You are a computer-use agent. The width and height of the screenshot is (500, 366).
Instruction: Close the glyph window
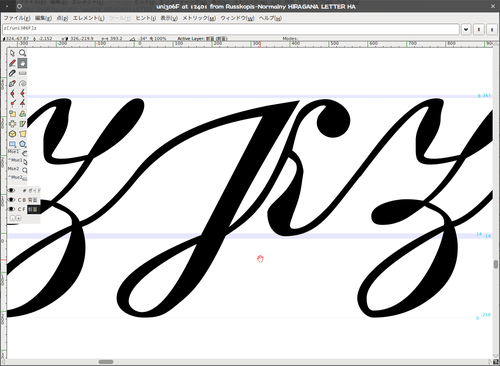pyautogui.click(x=493, y=6)
